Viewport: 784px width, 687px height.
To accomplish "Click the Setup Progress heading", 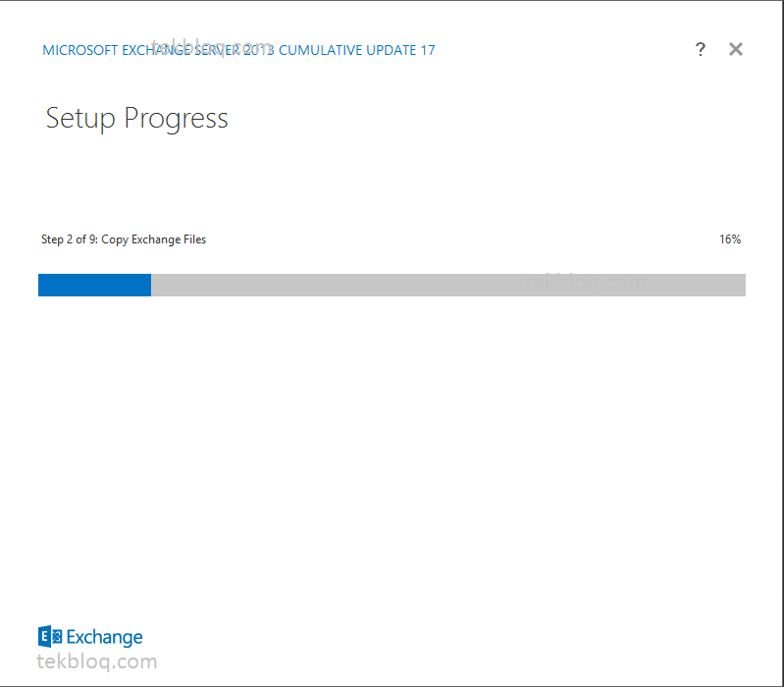I will coord(137,119).
